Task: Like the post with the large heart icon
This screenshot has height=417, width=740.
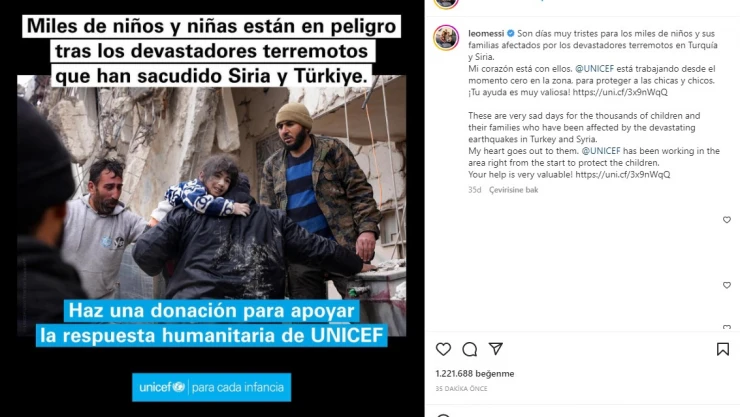Action: (443, 349)
